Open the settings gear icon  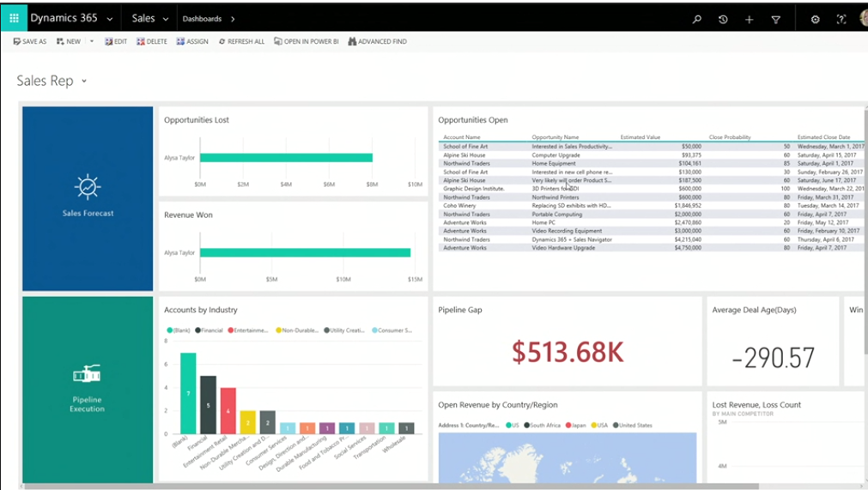(x=815, y=19)
